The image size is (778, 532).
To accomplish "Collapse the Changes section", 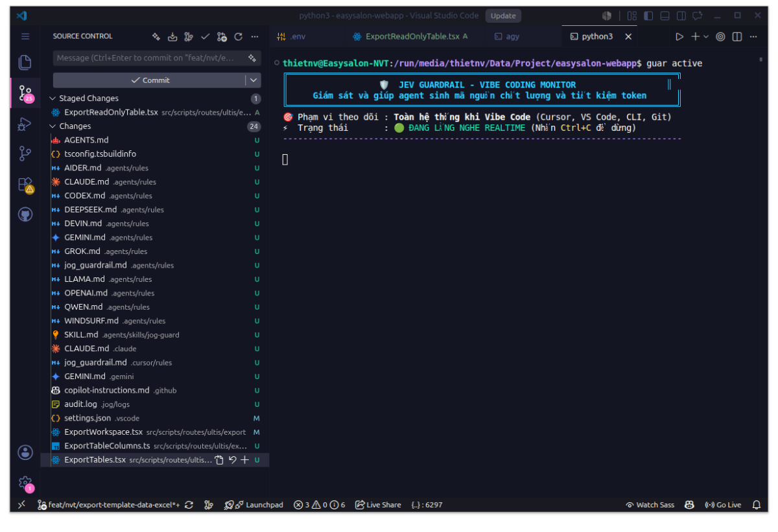I will 53,126.
